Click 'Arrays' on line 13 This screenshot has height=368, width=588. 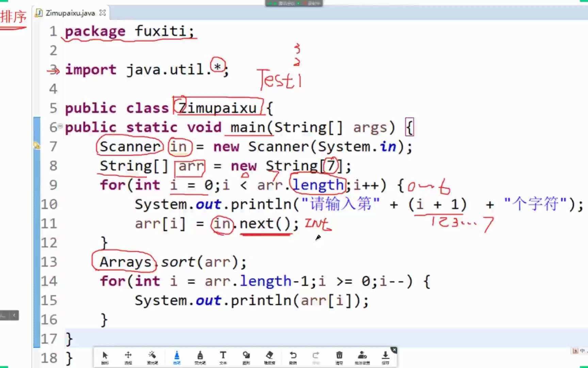point(125,262)
